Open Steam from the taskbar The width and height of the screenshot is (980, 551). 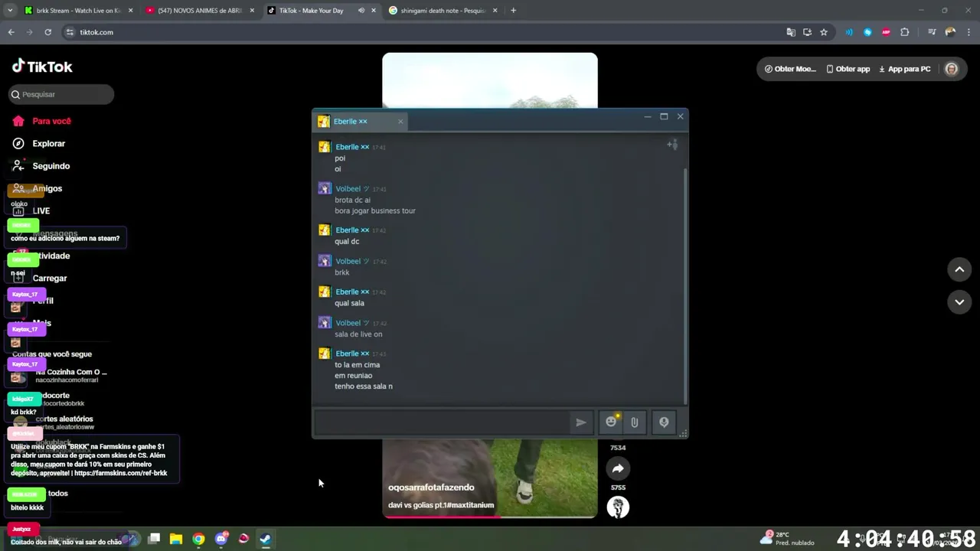coord(265,539)
